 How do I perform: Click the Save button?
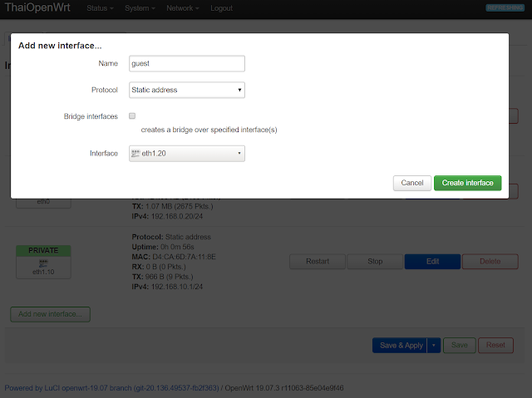pyautogui.click(x=460, y=345)
